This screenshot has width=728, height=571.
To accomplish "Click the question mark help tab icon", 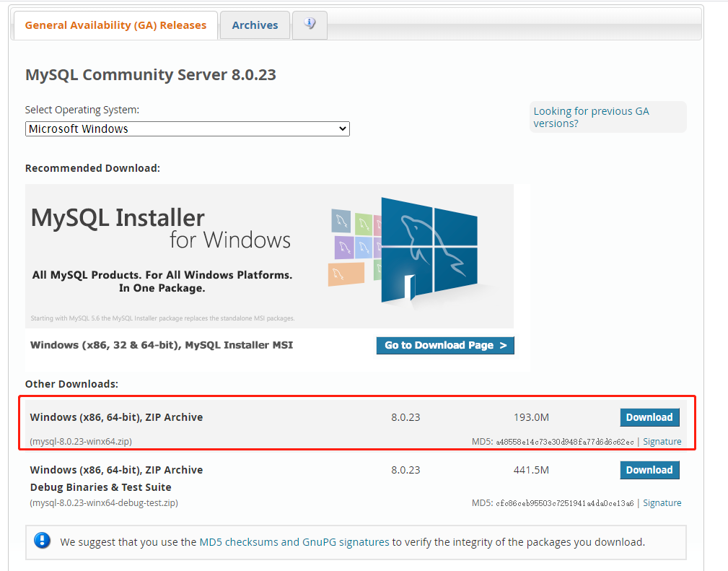I will (310, 25).
